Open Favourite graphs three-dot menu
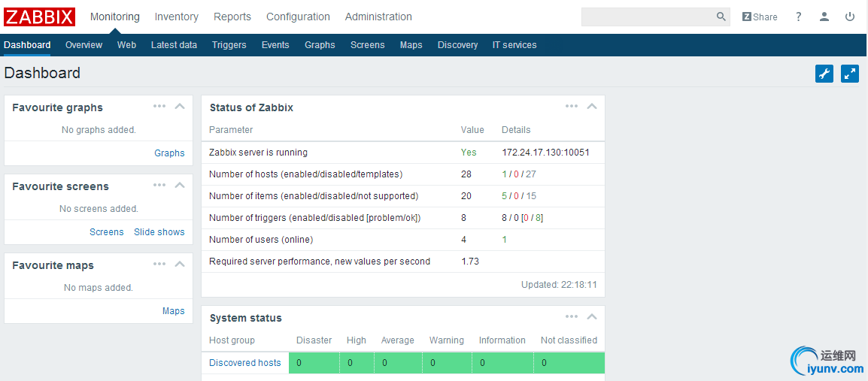Image resolution: width=868 pixels, height=381 pixels. [159, 107]
